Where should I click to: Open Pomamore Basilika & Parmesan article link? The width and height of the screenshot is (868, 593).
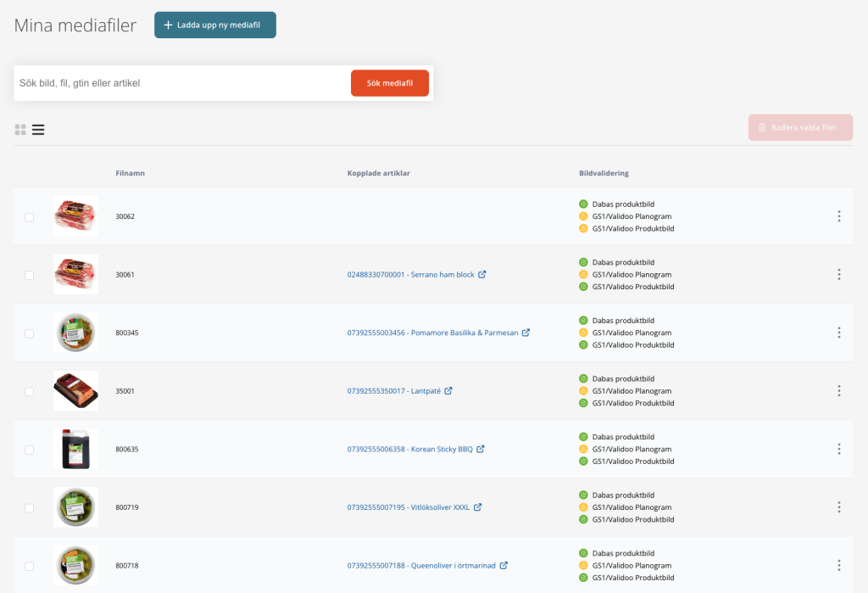pyautogui.click(x=433, y=333)
